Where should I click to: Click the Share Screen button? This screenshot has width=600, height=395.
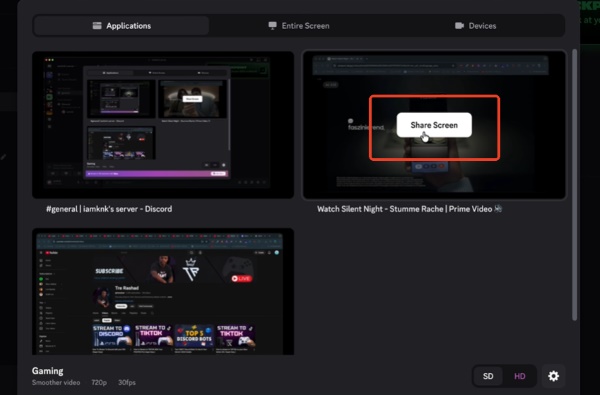click(x=434, y=125)
